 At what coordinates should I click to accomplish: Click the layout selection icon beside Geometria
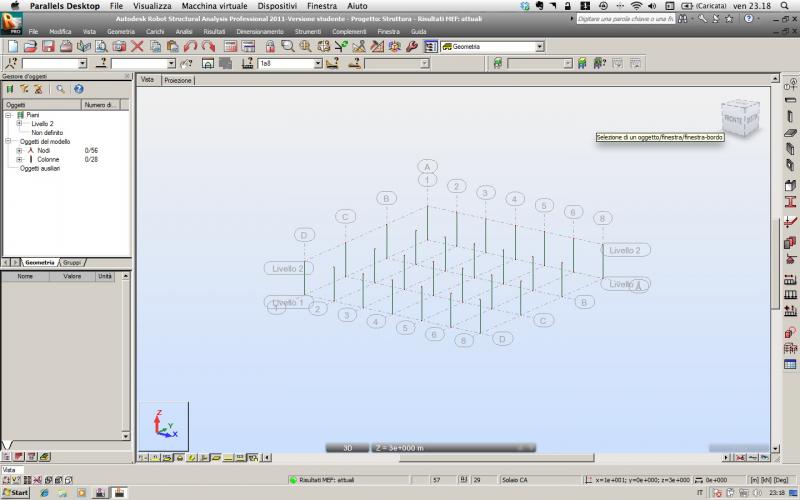click(x=431, y=46)
